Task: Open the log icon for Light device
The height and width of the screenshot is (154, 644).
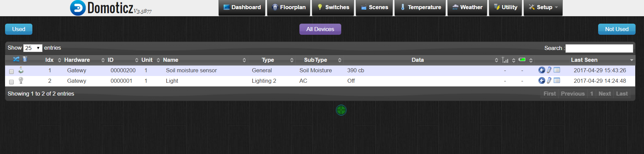Action: click(x=557, y=80)
